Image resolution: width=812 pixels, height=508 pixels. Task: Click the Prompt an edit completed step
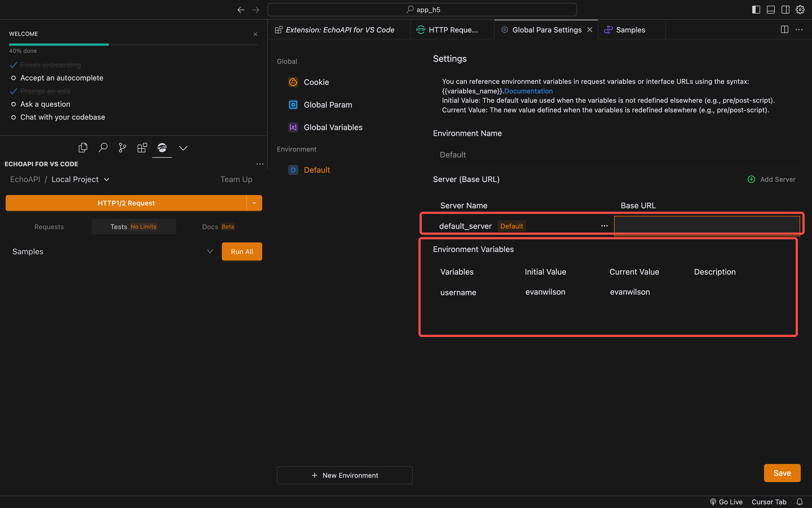45,91
